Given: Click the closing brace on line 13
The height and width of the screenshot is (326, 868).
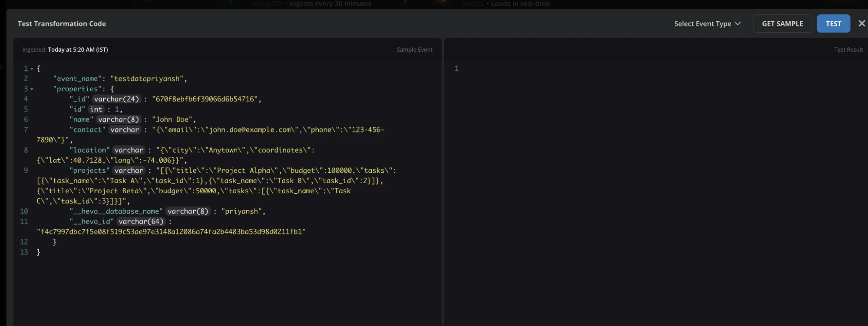Looking at the screenshot, I should coord(38,252).
